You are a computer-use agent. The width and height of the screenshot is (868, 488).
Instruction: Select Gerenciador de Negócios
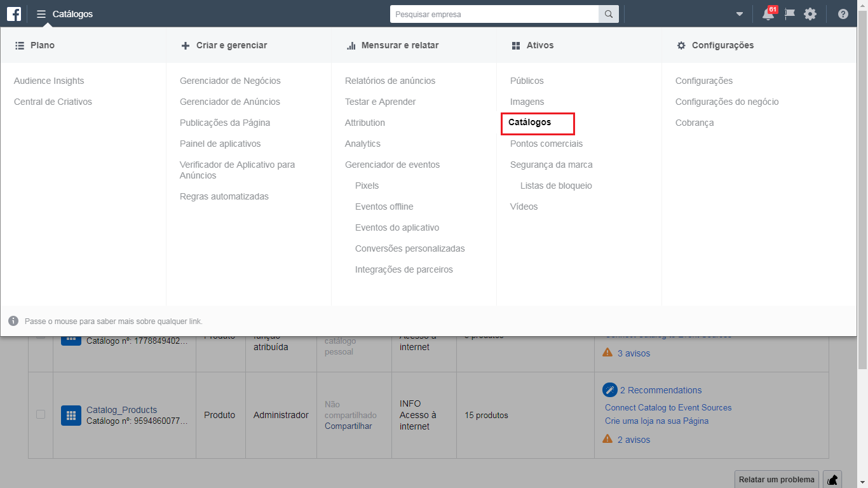[x=230, y=81]
